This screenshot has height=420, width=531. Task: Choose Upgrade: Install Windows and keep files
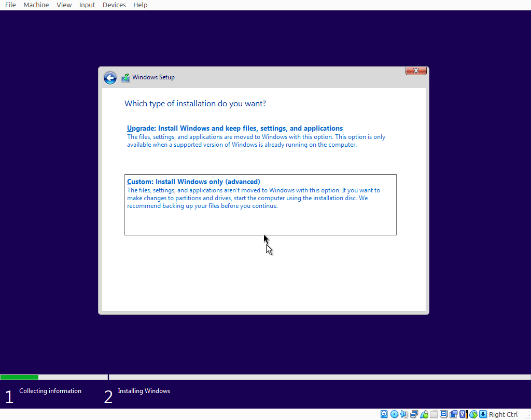pyautogui.click(x=235, y=129)
